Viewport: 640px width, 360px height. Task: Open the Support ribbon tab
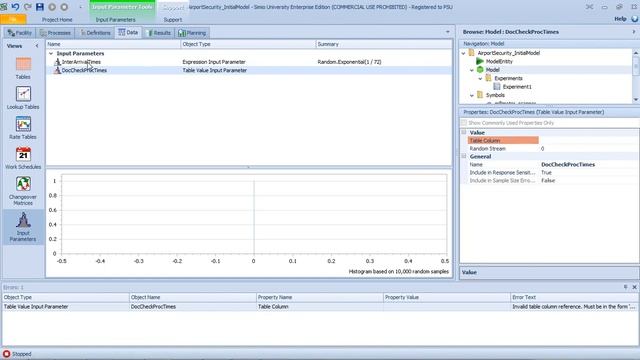(x=173, y=20)
